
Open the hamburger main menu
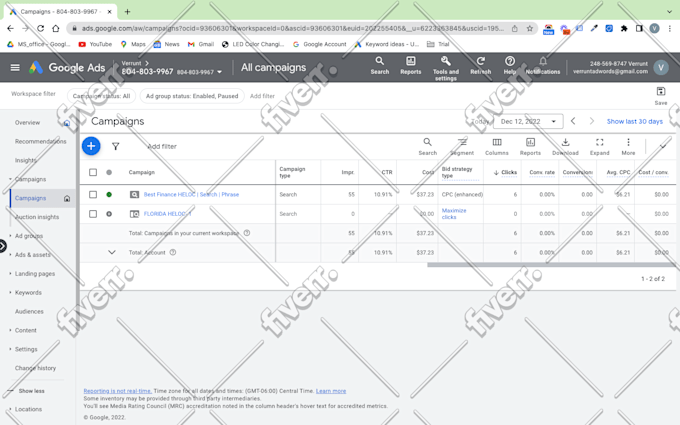click(15, 67)
